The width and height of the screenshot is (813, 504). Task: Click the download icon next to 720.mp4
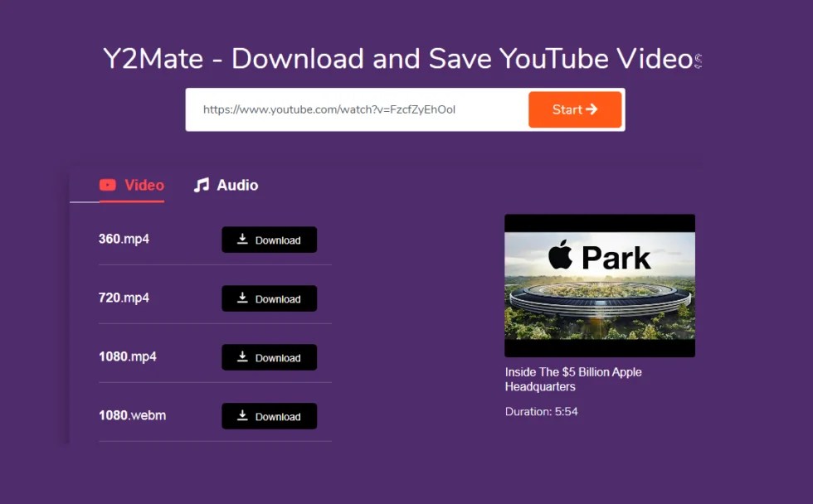click(243, 298)
